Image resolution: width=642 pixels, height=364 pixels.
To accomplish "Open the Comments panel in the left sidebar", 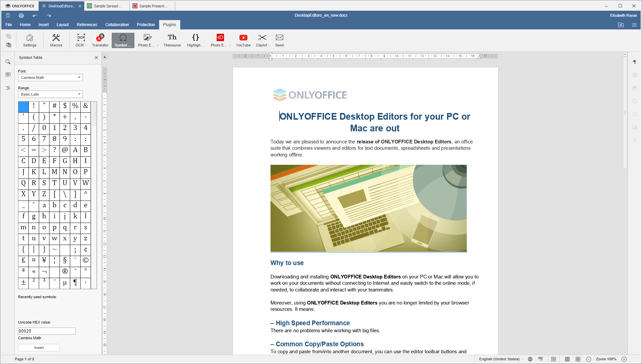I will click(x=8, y=75).
